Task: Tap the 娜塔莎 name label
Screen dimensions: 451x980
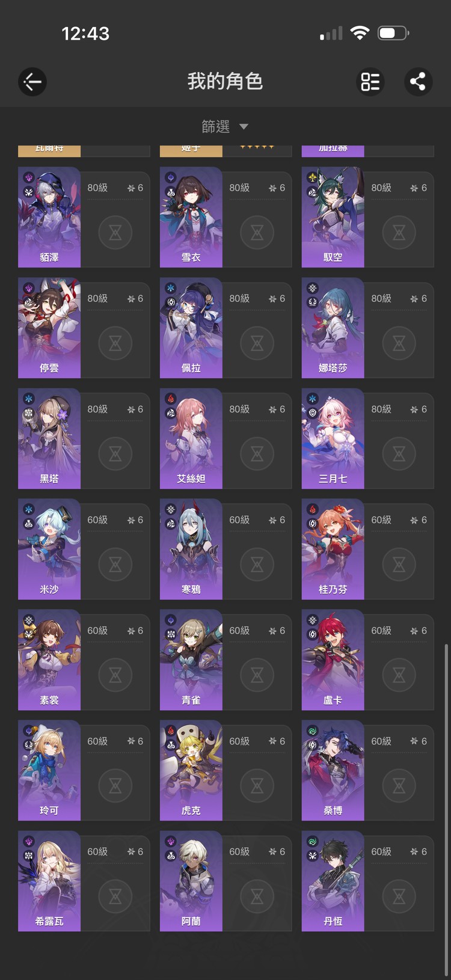Action: [333, 368]
